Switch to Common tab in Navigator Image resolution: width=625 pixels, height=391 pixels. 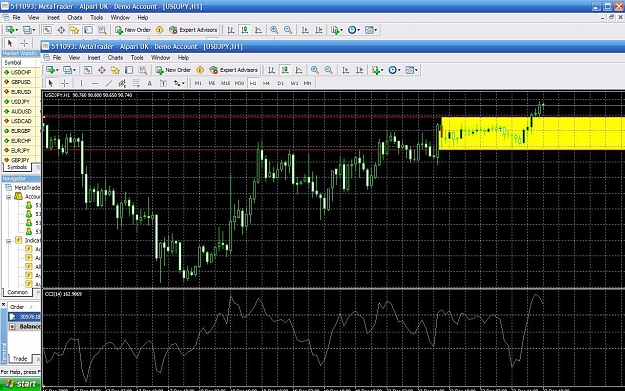[18, 293]
